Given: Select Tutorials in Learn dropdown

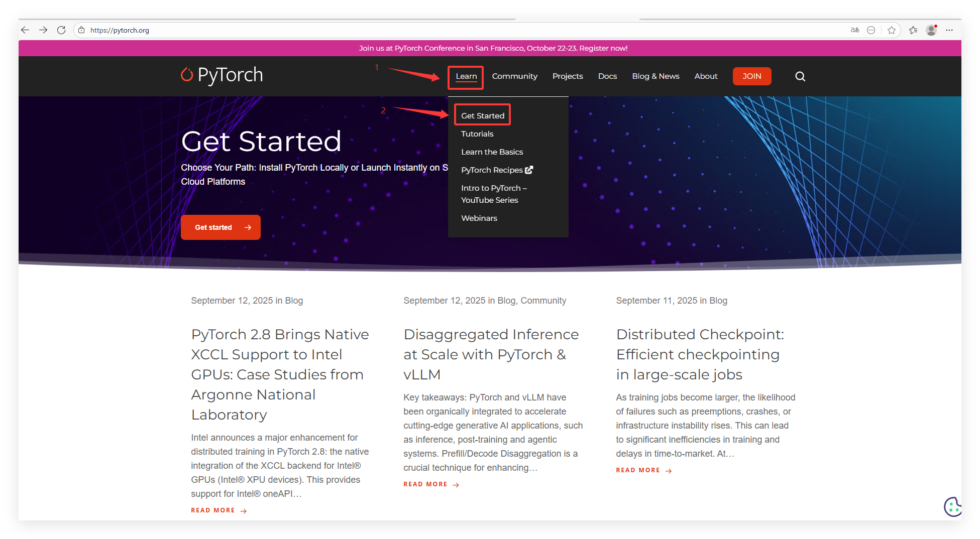Looking at the screenshot, I should point(477,133).
